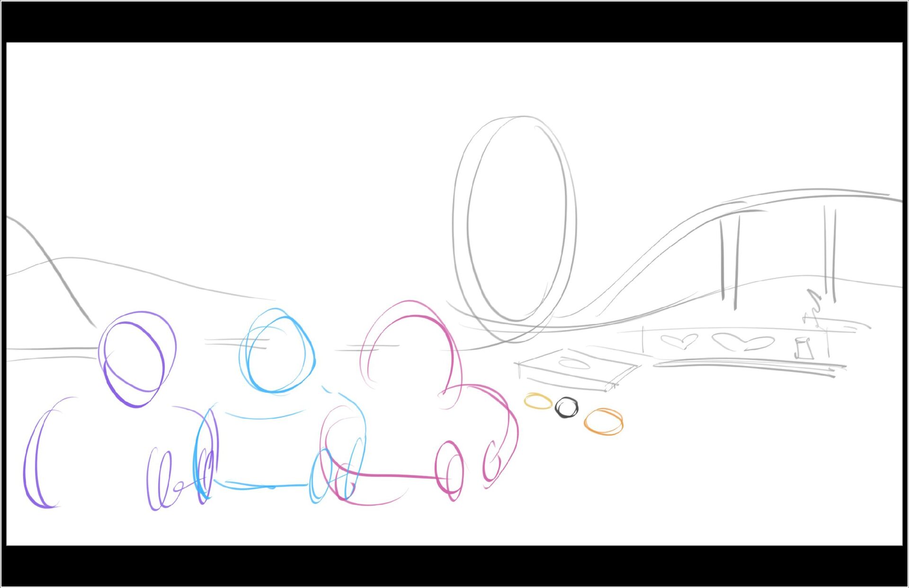Click the blue character's head circle
The image size is (909, 588).
277,351
